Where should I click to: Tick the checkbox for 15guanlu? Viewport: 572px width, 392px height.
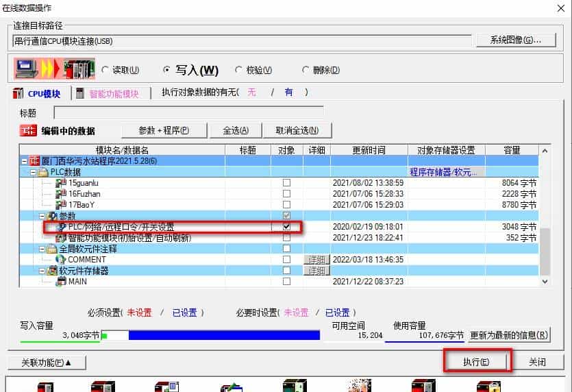(287, 182)
